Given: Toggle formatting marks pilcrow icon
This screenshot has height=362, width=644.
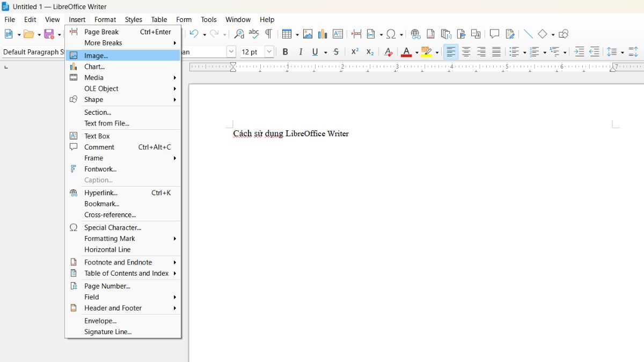Looking at the screenshot, I should (x=268, y=34).
